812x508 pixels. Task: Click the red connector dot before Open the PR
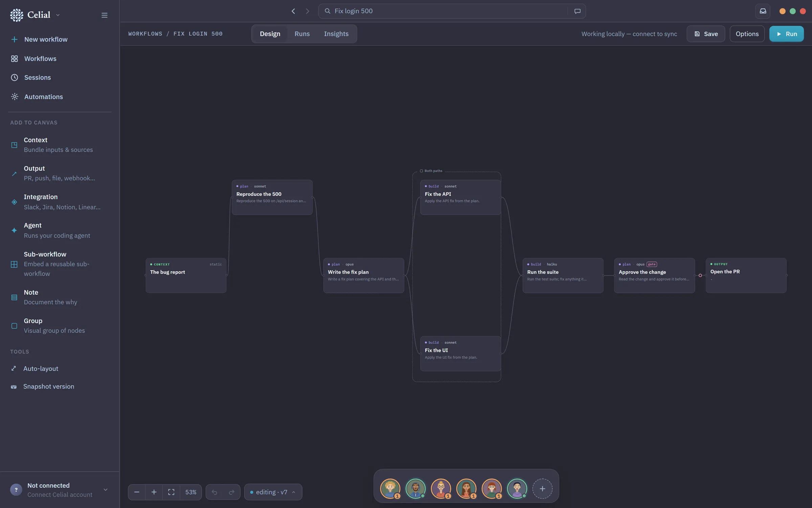point(700,275)
